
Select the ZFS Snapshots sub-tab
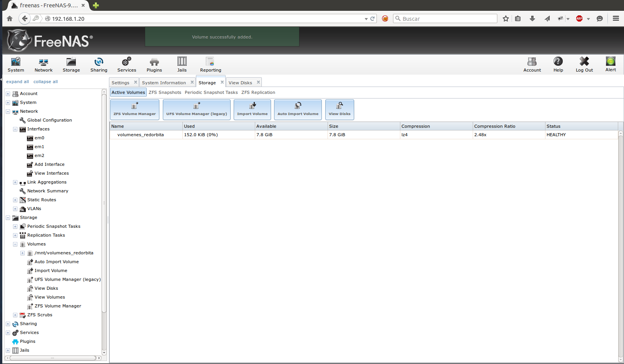tap(165, 92)
